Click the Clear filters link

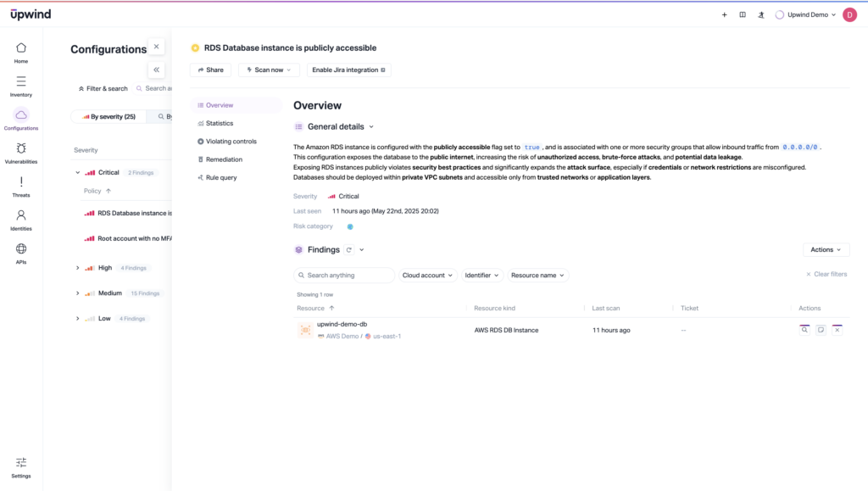[826, 274]
